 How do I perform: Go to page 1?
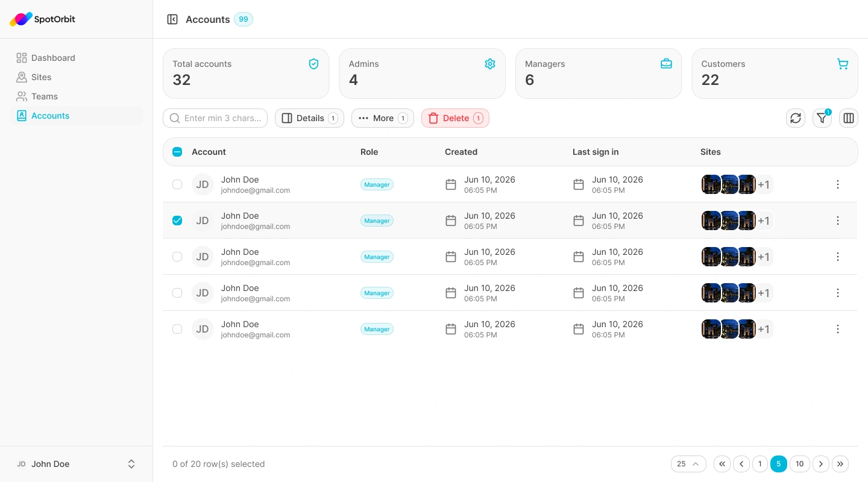pyautogui.click(x=760, y=464)
